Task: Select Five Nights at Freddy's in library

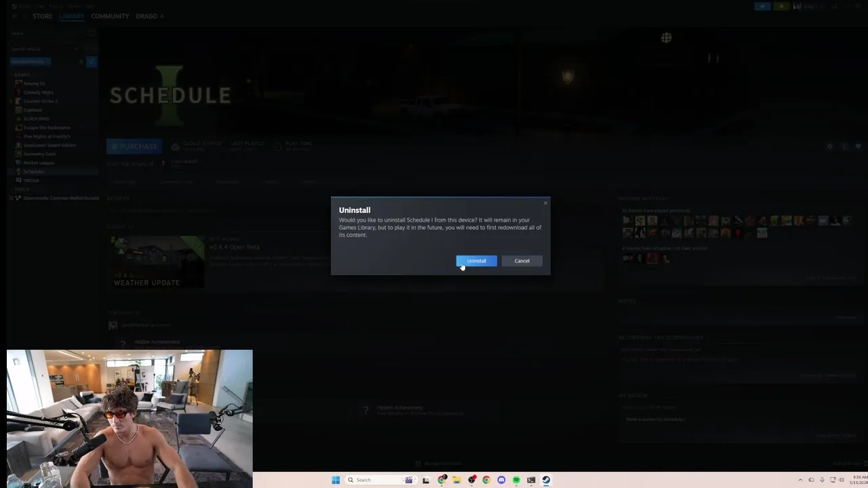Action: (46, 136)
